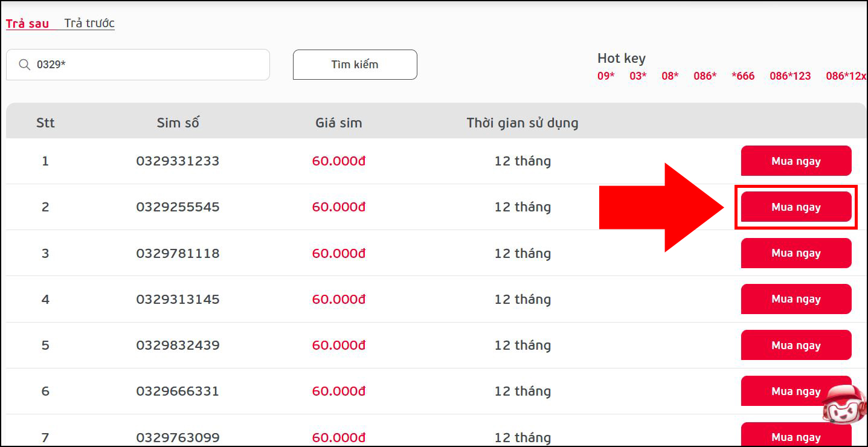Click the Thời gian sử dụng header

point(522,123)
